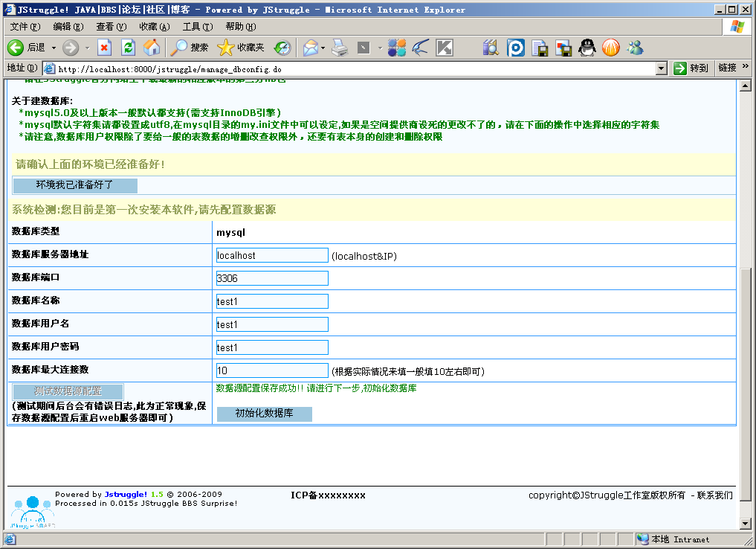
Task: Open the 文件(F) menu
Action: pyautogui.click(x=25, y=27)
